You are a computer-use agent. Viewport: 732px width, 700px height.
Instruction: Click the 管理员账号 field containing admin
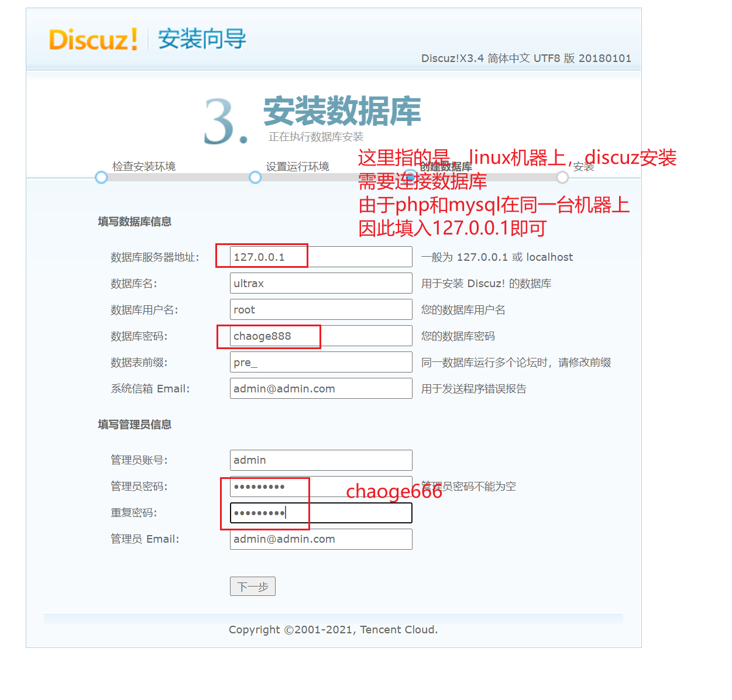[x=321, y=460]
